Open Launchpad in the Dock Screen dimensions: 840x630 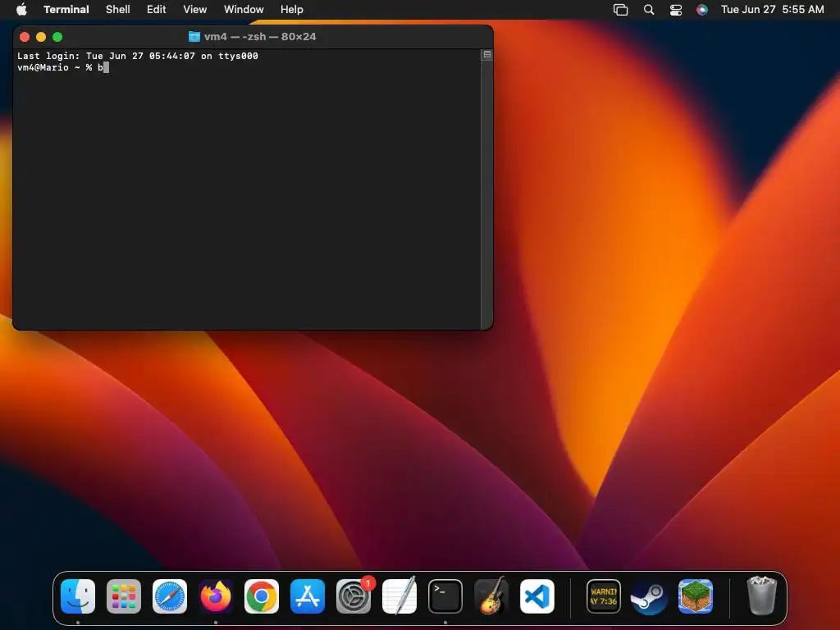pyautogui.click(x=124, y=596)
